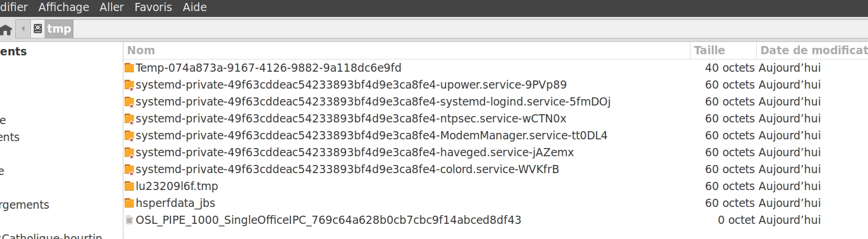Open the Aller menu
This screenshot has height=239, width=868.
coord(112,8)
